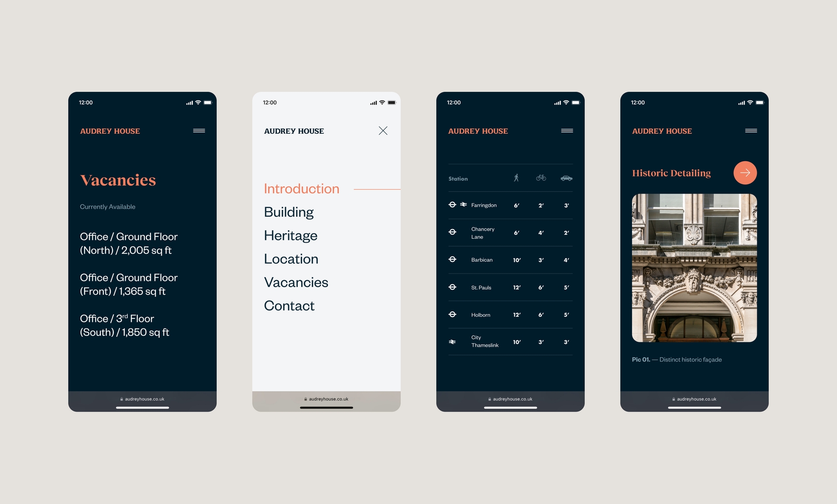
Task: Open the Introduction section in navigation menu
Action: coord(303,188)
